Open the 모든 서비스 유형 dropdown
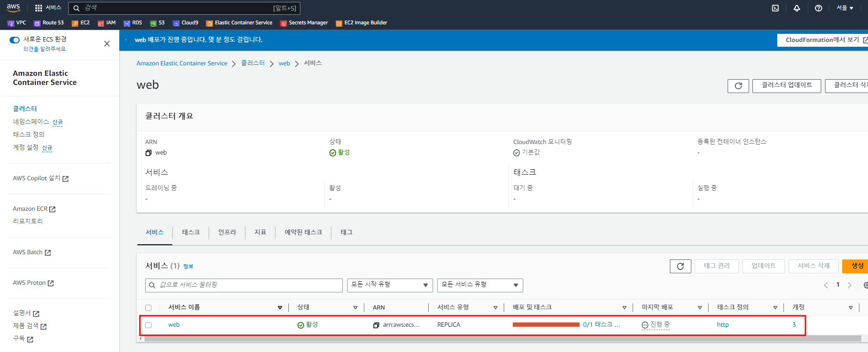The height and width of the screenshot is (352, 868). 480,285
